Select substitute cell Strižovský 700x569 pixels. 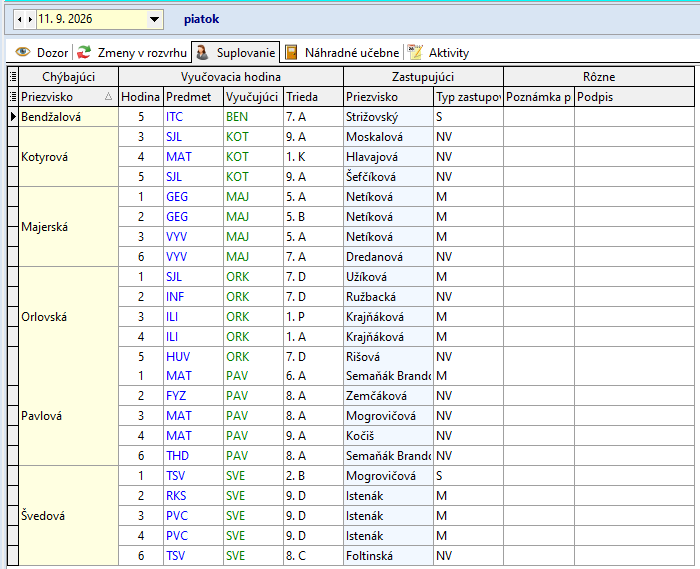coord(388,117)
